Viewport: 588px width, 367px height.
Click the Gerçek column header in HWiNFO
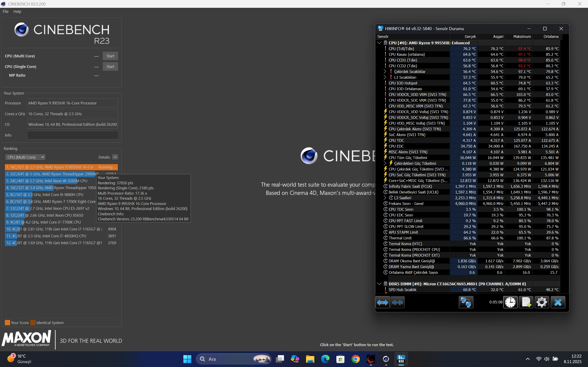coord(464,37)
